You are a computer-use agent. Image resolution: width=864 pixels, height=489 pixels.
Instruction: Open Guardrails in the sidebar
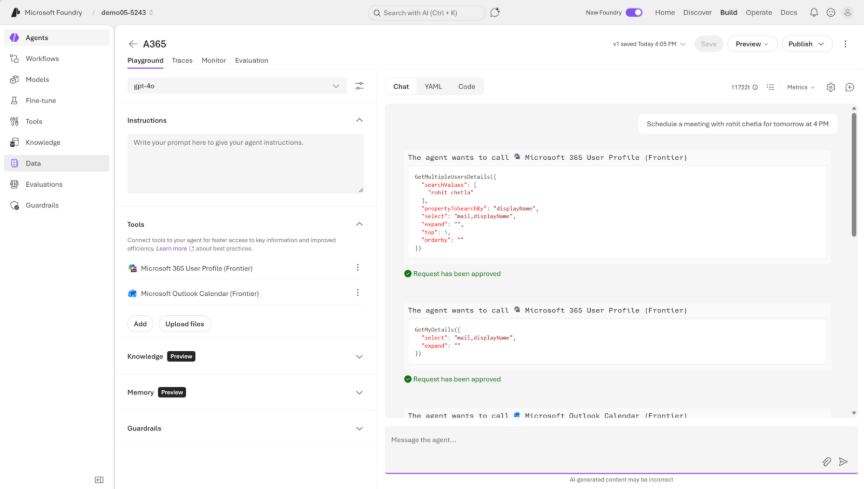(x=56, y=205)
